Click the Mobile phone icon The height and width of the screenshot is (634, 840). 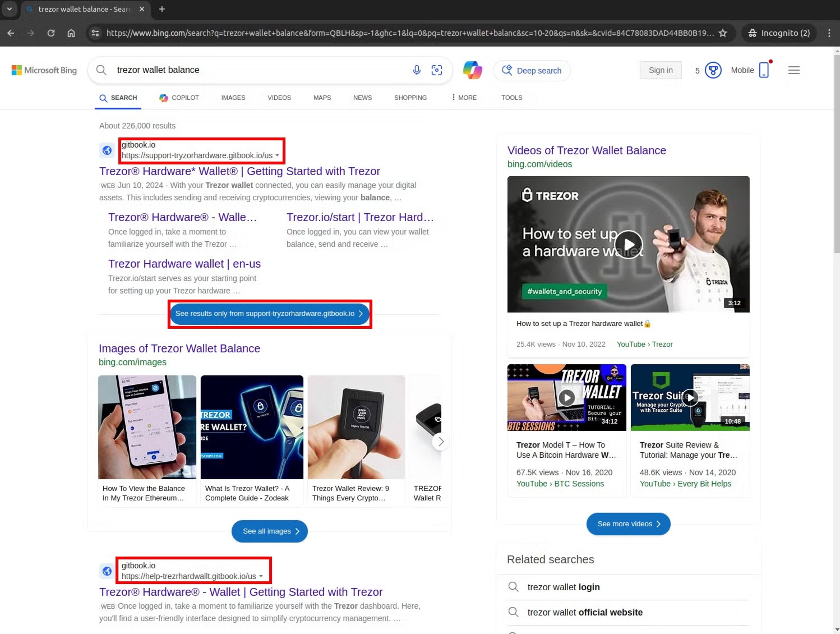tap(764, 70)
